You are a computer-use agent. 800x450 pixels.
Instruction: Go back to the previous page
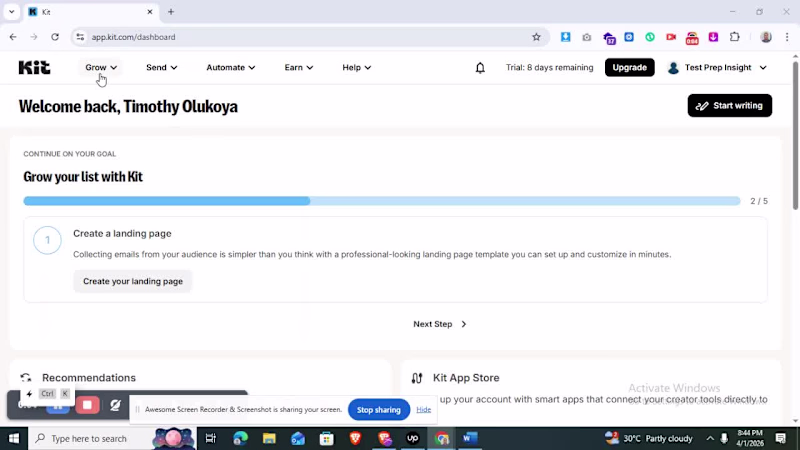click(13, 37)
